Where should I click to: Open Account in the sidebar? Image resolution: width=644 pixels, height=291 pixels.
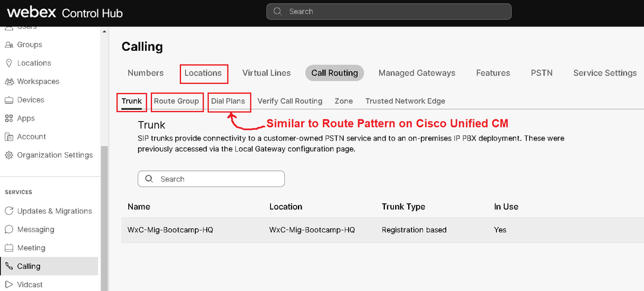(x=32, y=136)
